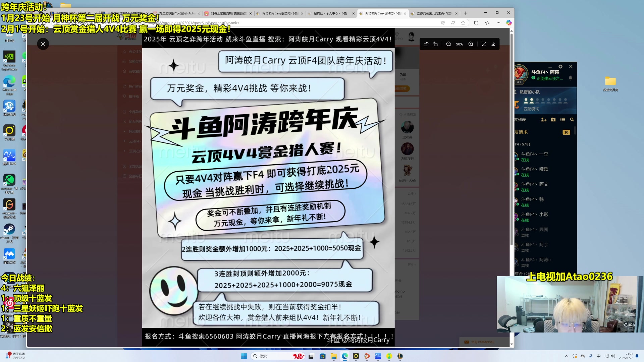The width and height of the screenshot is (644, 362).
Task: Enable read aloud in address bar
Action: [x=453, y=23]
